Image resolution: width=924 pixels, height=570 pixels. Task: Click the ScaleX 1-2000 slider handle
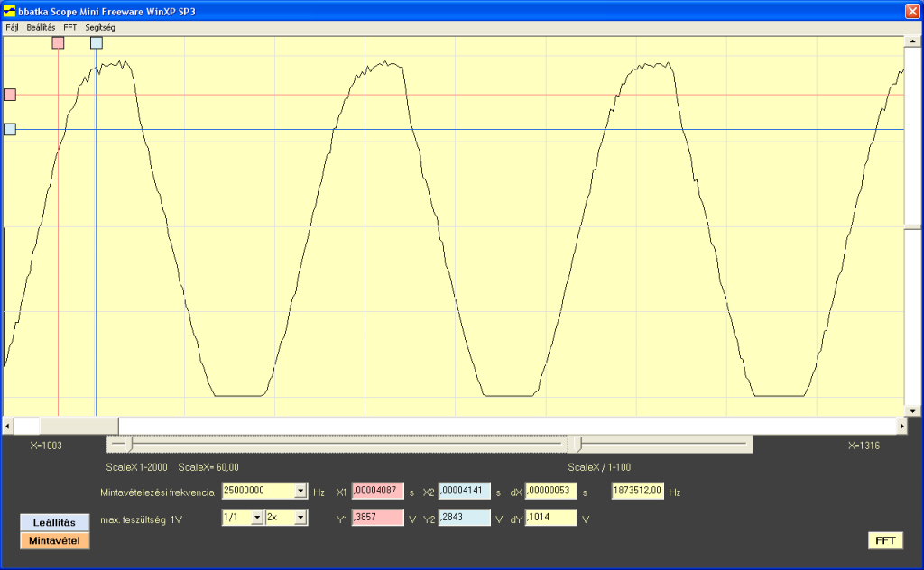(129, 444)
